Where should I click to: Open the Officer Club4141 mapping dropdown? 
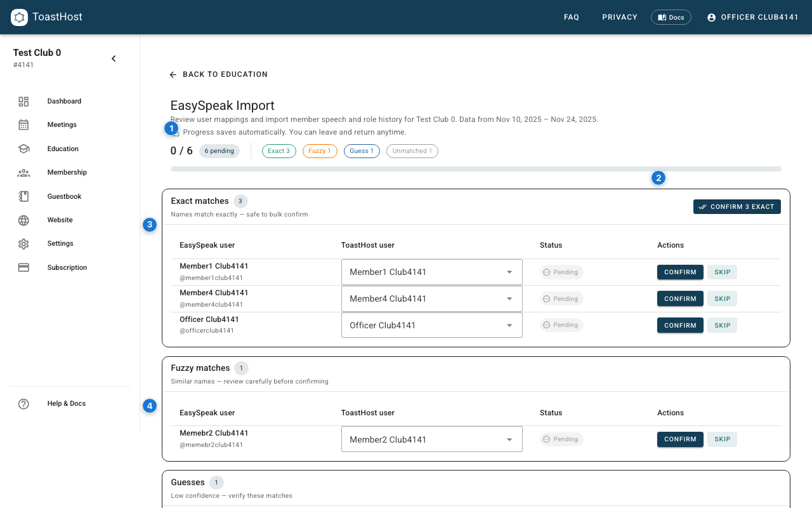coord(431,324)
